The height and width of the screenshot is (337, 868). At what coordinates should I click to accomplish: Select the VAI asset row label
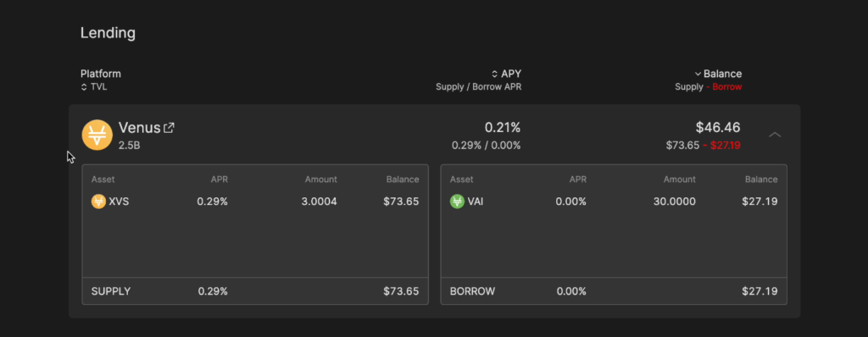476,202
